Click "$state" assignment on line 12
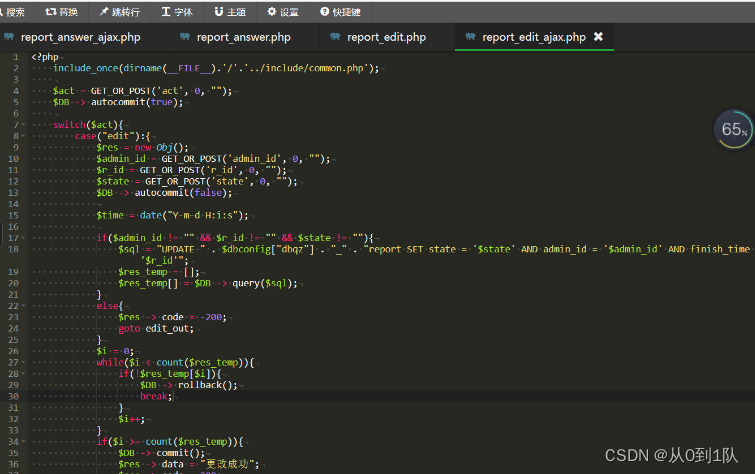Screen dimensions: 755x474 tap(113, 182)
